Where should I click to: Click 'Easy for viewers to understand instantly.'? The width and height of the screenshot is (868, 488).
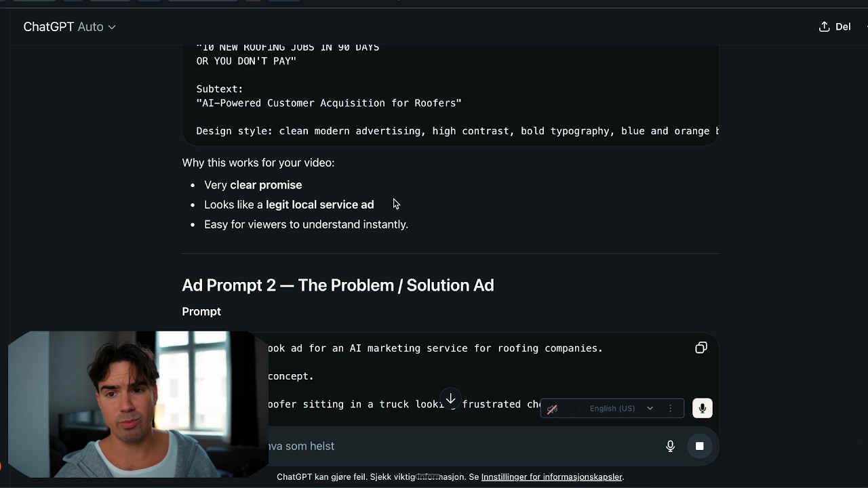point(306,224)
